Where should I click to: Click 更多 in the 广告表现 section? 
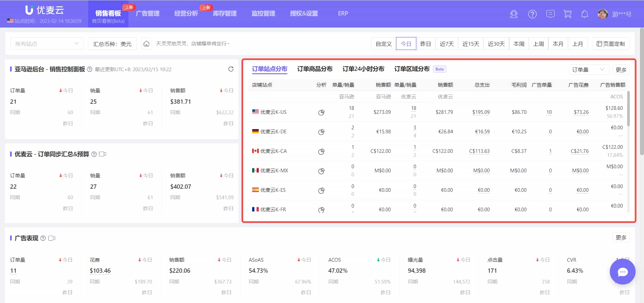click(x=621, y=237)
